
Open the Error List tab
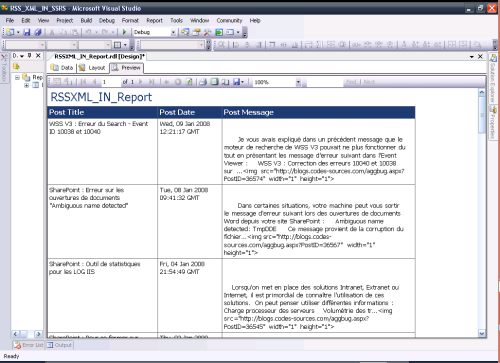click(x=29, y=345)
